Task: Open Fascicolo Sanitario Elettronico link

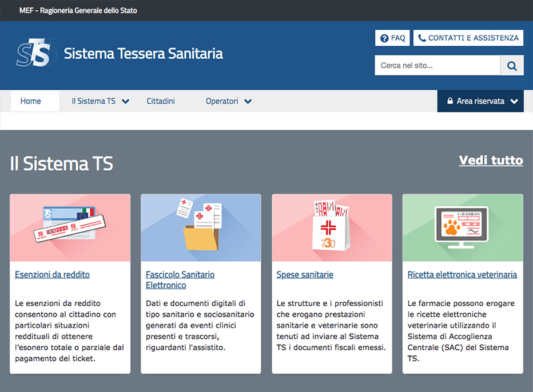Action: tap(180, 279)
